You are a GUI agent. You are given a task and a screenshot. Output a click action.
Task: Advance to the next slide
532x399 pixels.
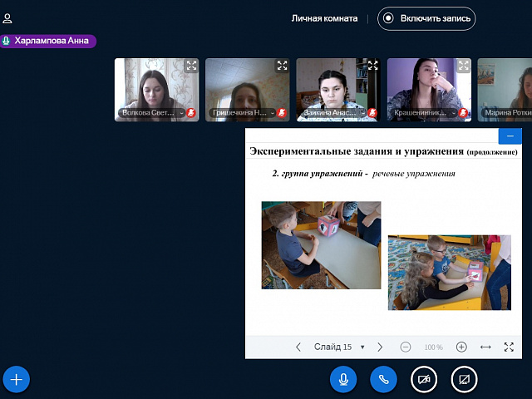pyautogui.click(x=380, y=347)
